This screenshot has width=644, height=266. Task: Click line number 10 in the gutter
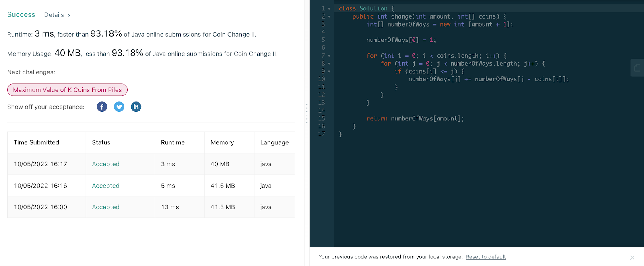[x=322, y=79]
